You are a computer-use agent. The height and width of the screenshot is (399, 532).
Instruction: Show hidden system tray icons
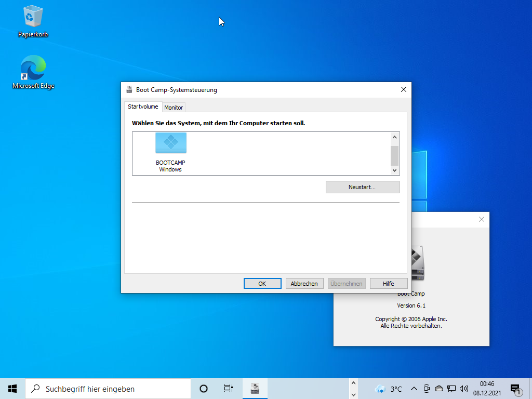click(x=414, y=389)
